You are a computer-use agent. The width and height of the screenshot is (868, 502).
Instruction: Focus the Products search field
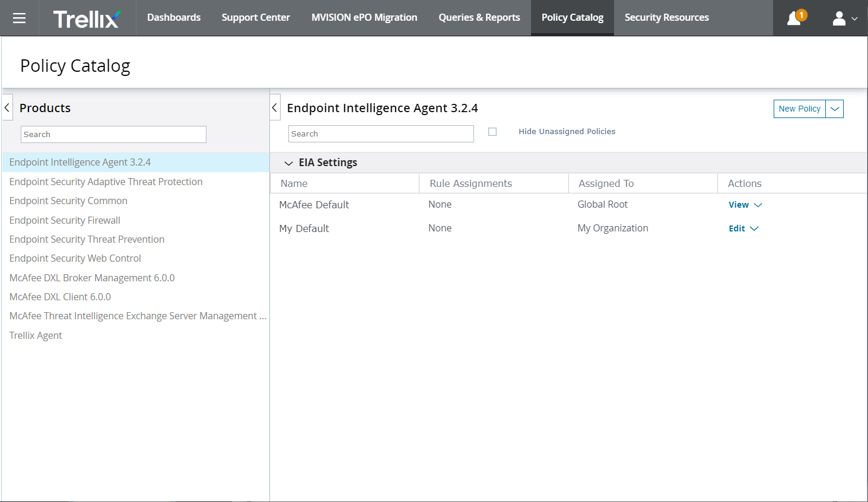point(113,134)
